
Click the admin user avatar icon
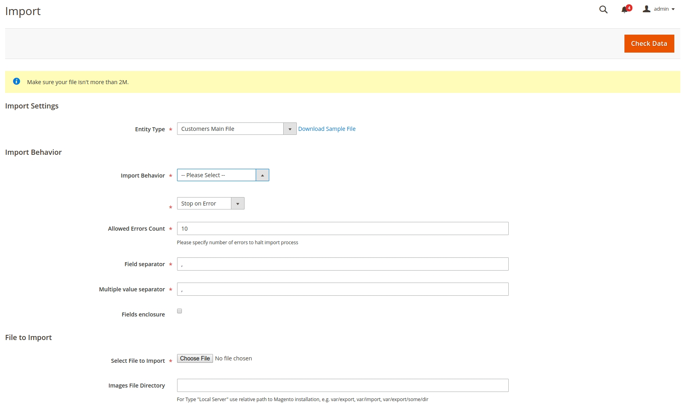pyautogui.click(x=647, y=9)
